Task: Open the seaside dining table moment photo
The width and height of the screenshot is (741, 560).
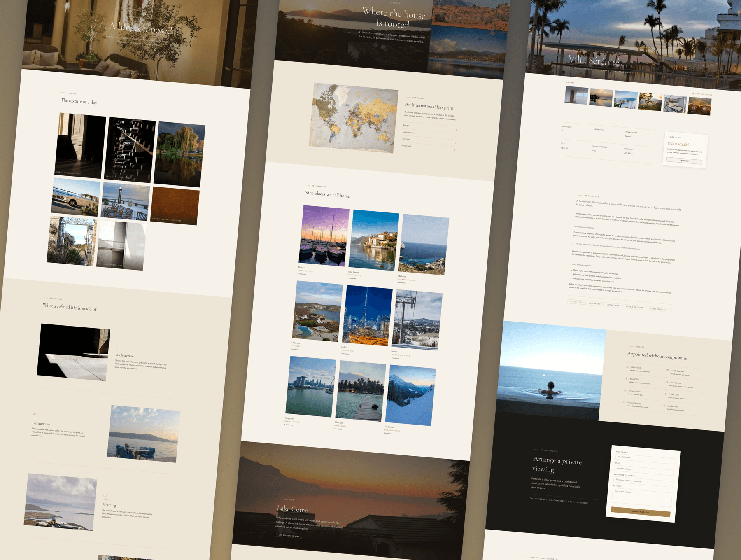Action: (126, 201)
